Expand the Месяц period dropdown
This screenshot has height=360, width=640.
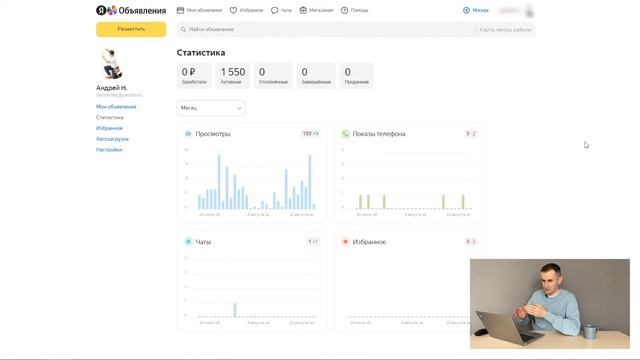[x=211, y=108]
